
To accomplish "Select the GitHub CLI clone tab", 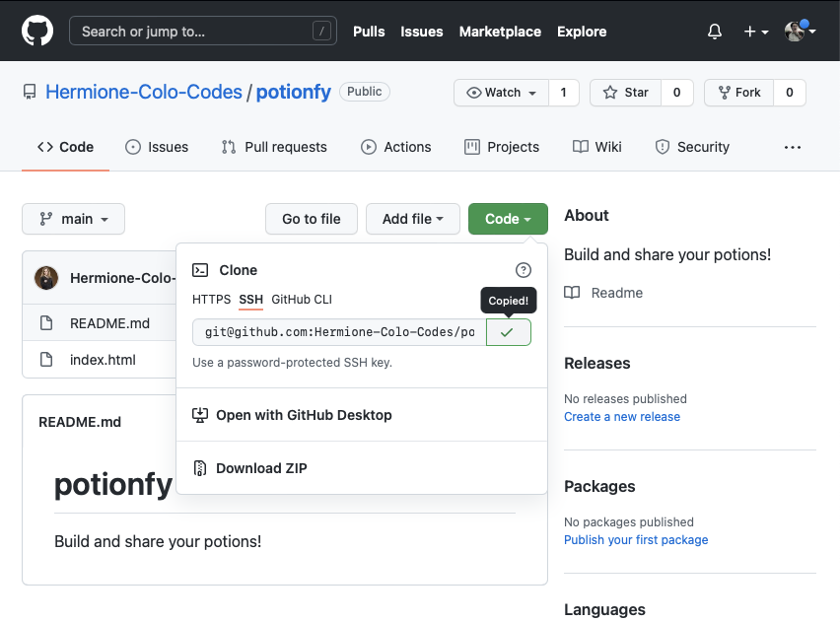I will point(302,299).
